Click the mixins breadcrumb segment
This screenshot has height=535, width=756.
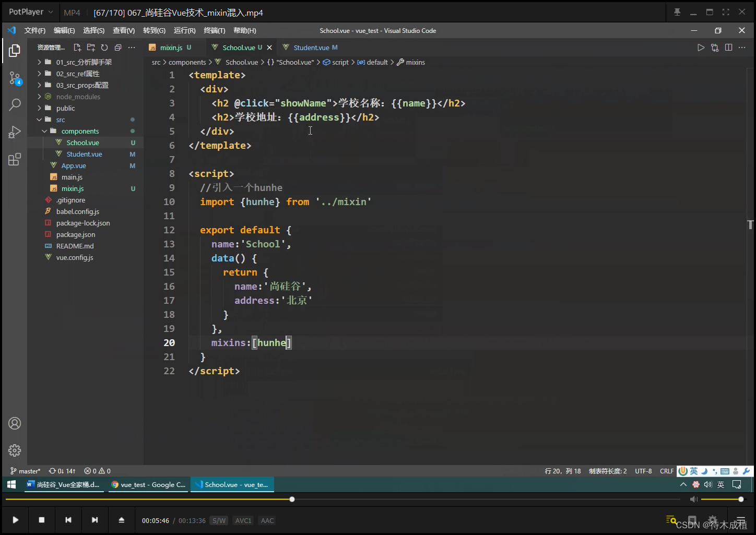coord(411,62)
